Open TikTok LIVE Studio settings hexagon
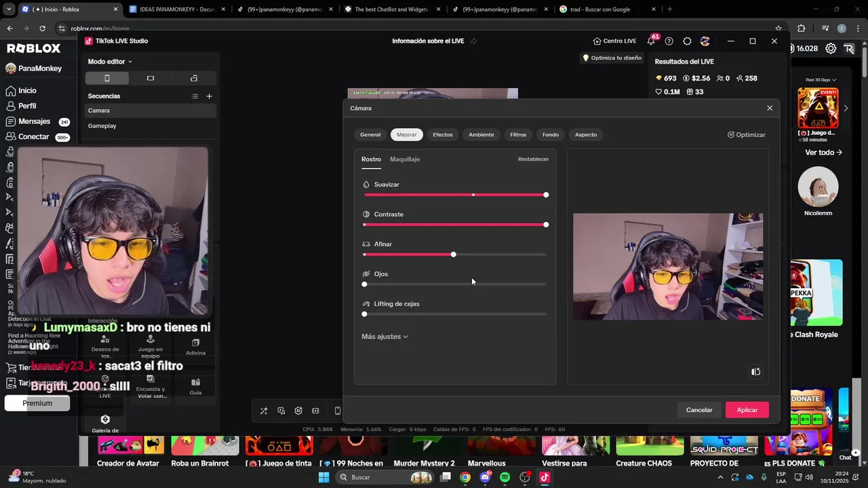This screenshot has width=868, height=488. 687,41
